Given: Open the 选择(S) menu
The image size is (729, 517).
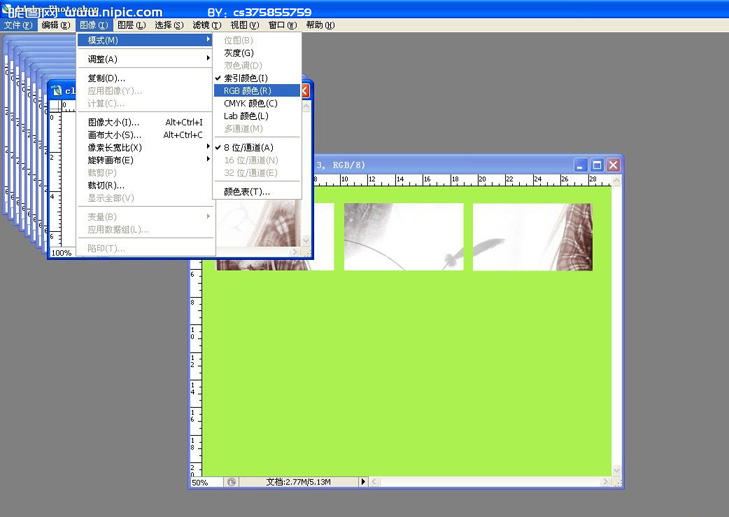Looking at the screenshot, I should (169, 25).
